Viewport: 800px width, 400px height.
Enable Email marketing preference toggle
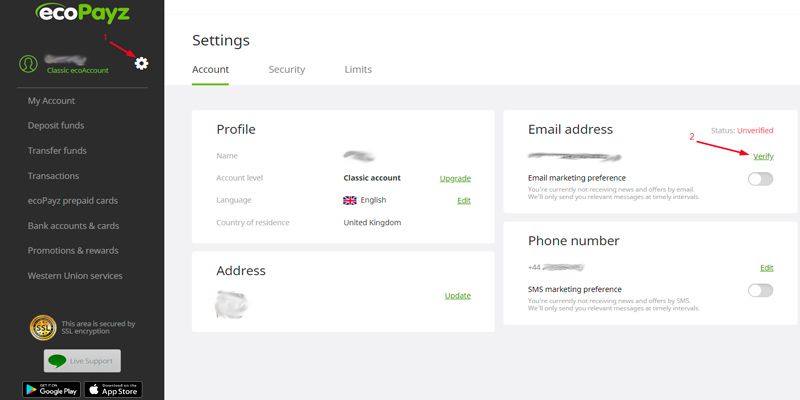click(x=760, y=179)
